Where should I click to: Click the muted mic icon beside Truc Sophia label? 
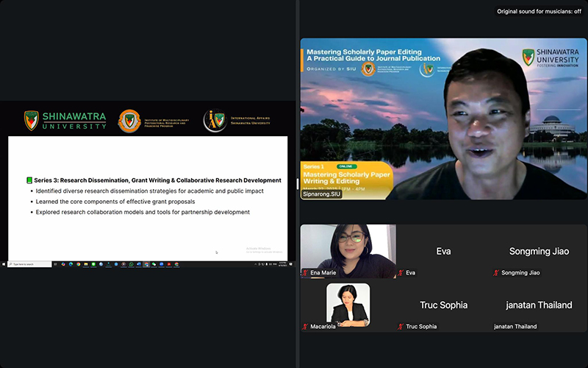(401, 326)
